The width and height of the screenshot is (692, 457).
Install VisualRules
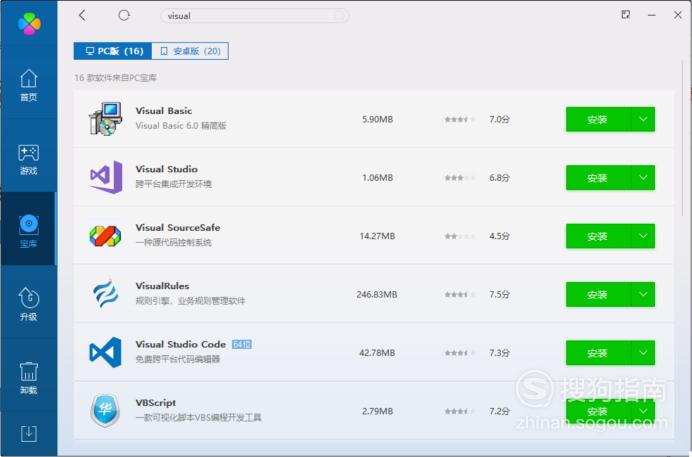tap(598, 294)
